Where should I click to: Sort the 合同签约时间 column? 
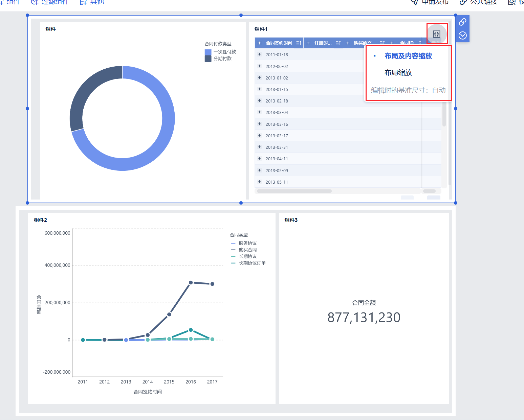pyautogui.click(x=299, y=43)
